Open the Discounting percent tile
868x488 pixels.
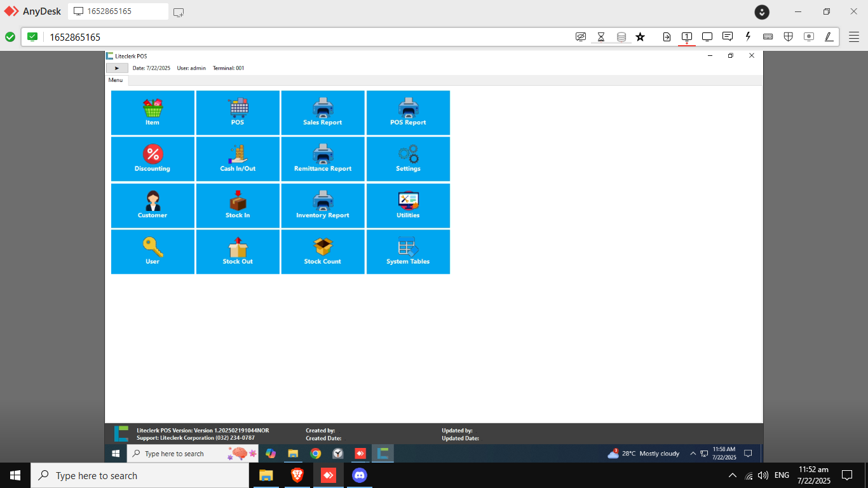tap(153, 159)
